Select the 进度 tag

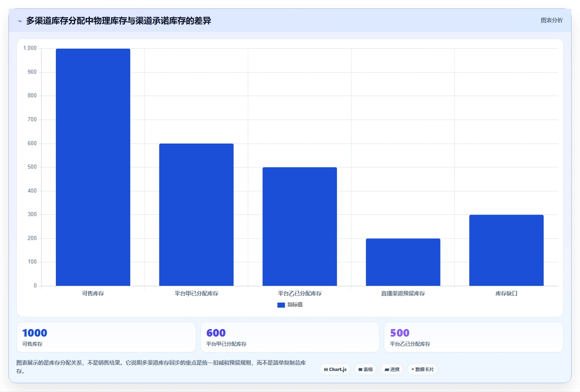[392, 369]
